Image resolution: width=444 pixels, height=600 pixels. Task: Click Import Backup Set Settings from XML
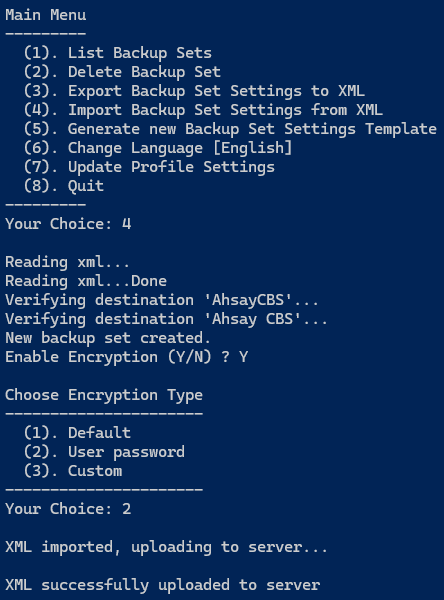[x=203, y=110]
